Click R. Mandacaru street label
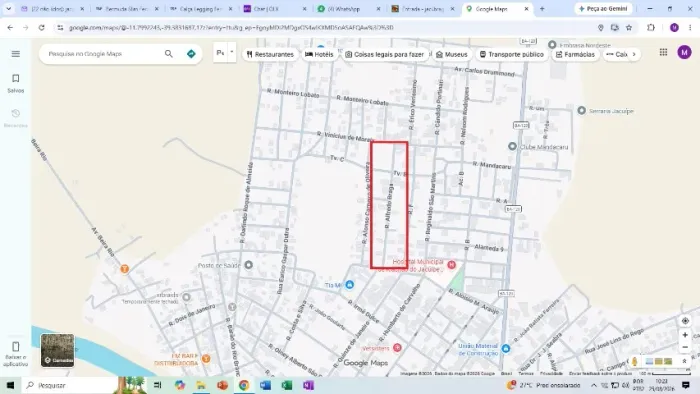700x394 pixels. coord(492,165)
